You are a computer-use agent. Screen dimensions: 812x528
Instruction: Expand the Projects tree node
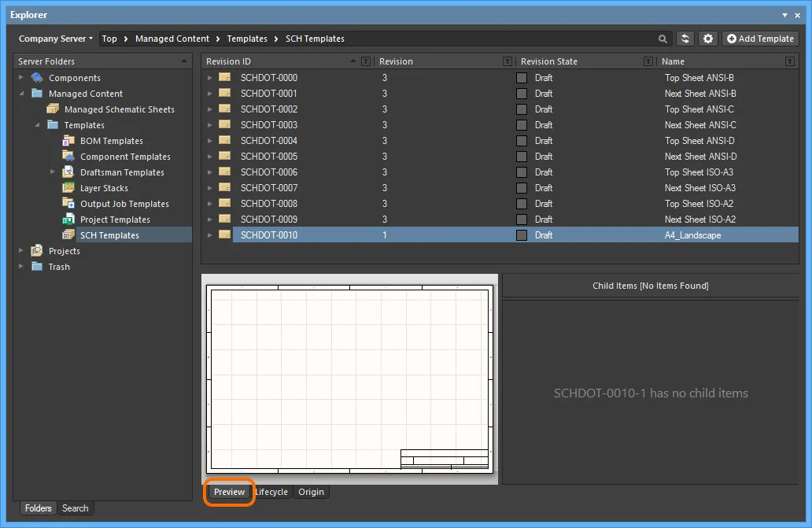tap(21, 250)
